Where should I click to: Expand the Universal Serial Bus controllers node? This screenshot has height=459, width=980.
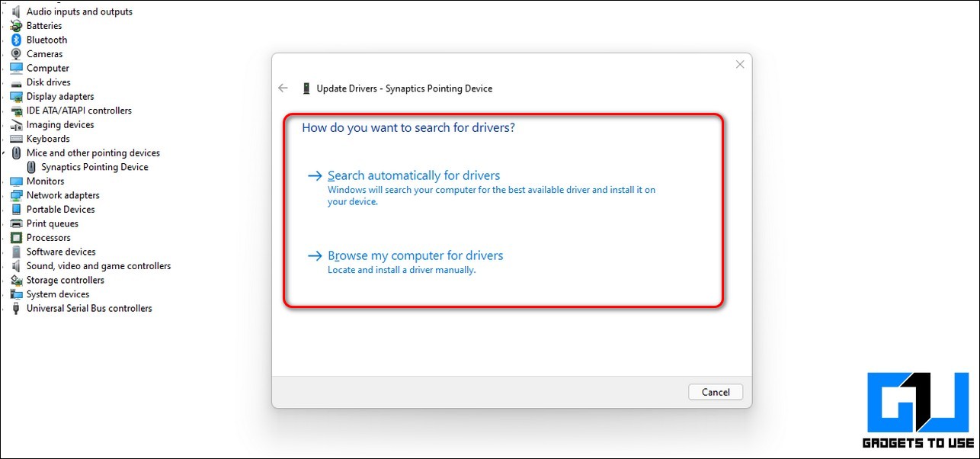(4, 309)
